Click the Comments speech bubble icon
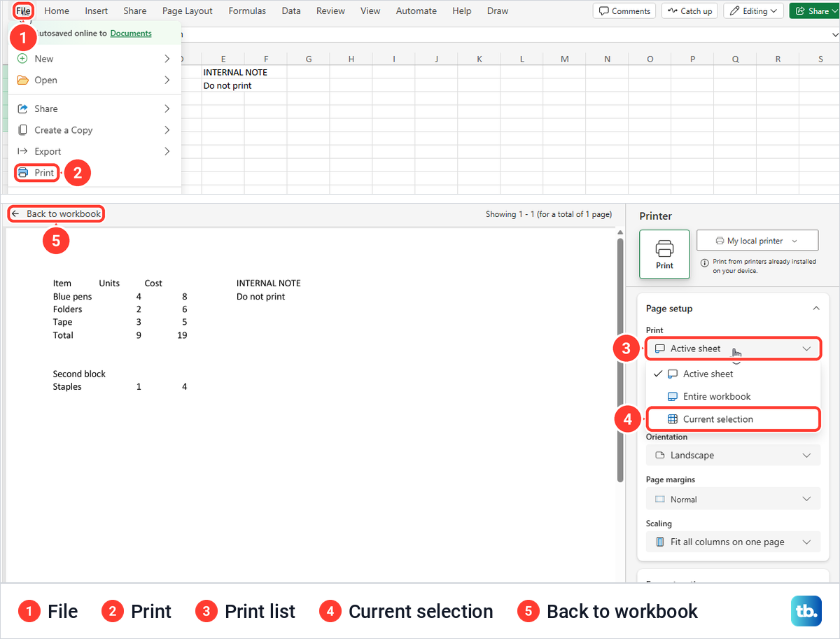The height and width of the screenshot is (639, 840). pyautogui.click(x=604, y=11)
